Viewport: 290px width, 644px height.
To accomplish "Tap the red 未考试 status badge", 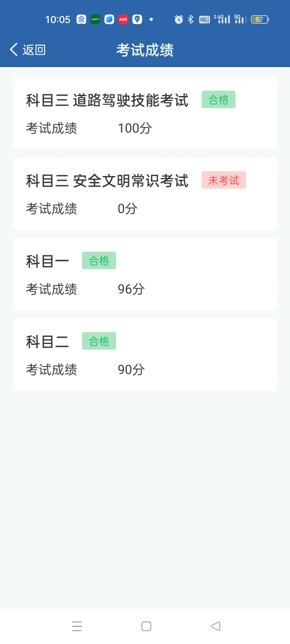I will [x=224, y=180].
